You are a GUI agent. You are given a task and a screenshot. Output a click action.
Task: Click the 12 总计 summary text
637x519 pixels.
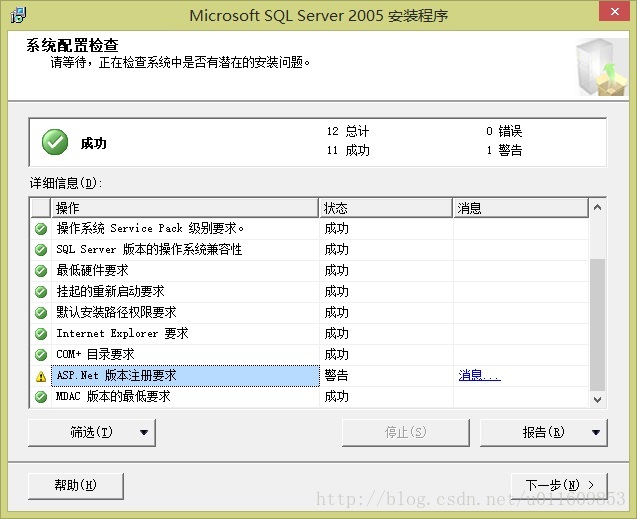pyautogui.click(x=348, y=131)
